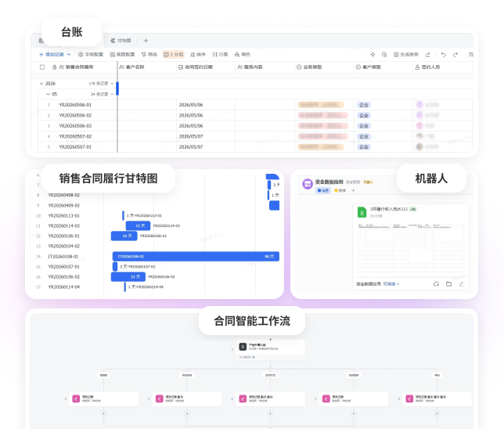Click the cloud upload icon under file preview
This screenshot has height=429, width=504.
click(436, 284)
